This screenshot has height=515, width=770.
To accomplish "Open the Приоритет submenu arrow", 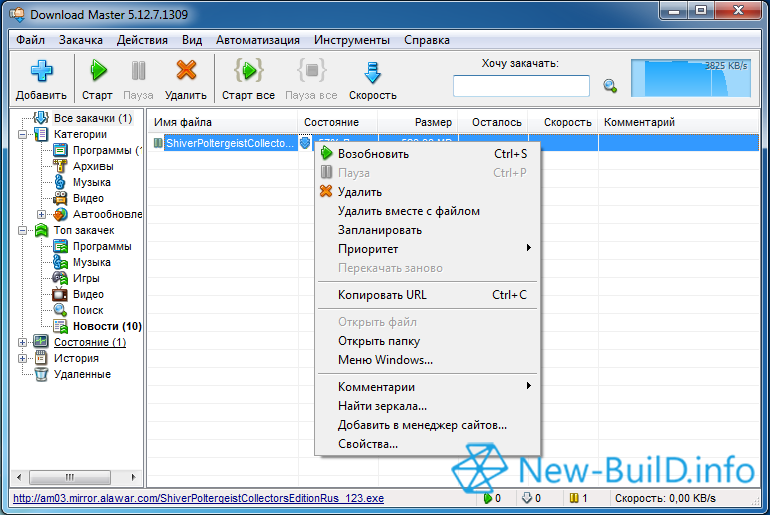I will pyautogui.click(x=528, y=247).
